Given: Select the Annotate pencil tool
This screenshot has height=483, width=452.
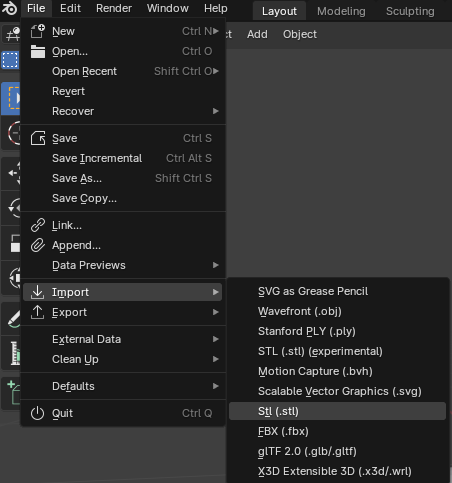Looking at the screenshot, I should (x=11, y=319).
